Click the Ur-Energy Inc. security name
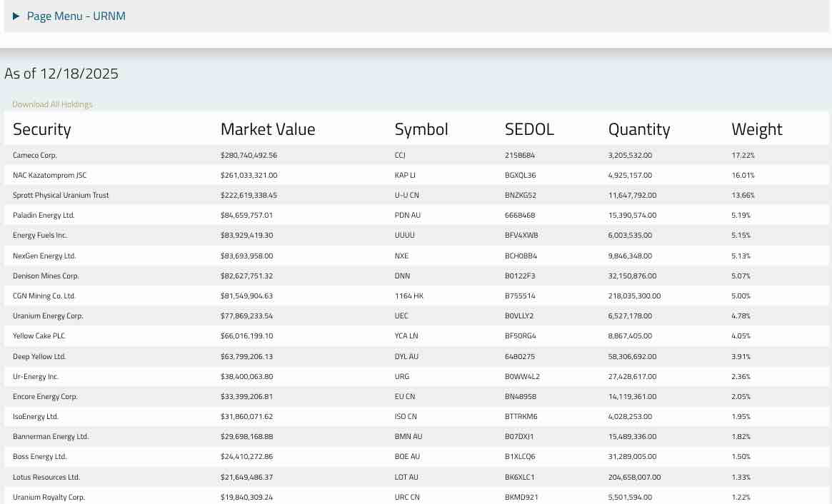Image resolution: width=832 pixels, height=504 pixels. tap(36, 377)
